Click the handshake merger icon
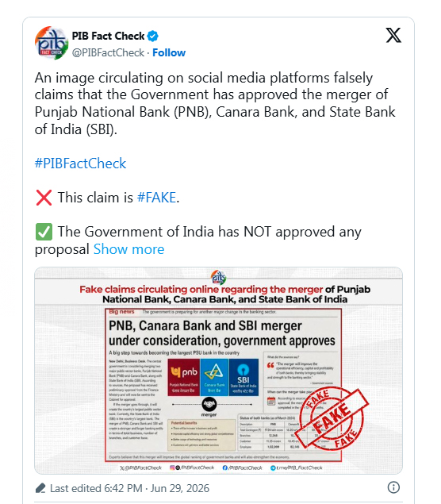The width and height of the screenshot is (441, 504). coord(209,404)
